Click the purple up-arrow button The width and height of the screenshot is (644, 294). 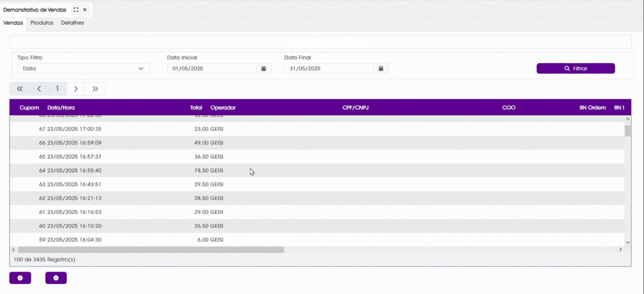click(x=20, y=278)
